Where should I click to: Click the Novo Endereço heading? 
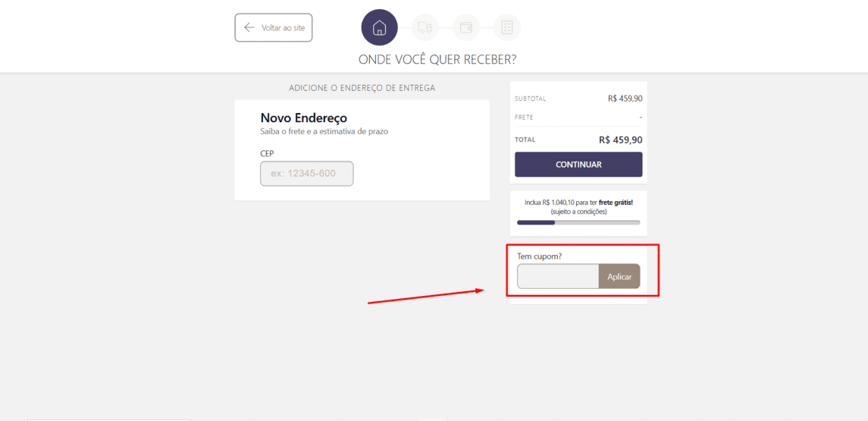303,118
